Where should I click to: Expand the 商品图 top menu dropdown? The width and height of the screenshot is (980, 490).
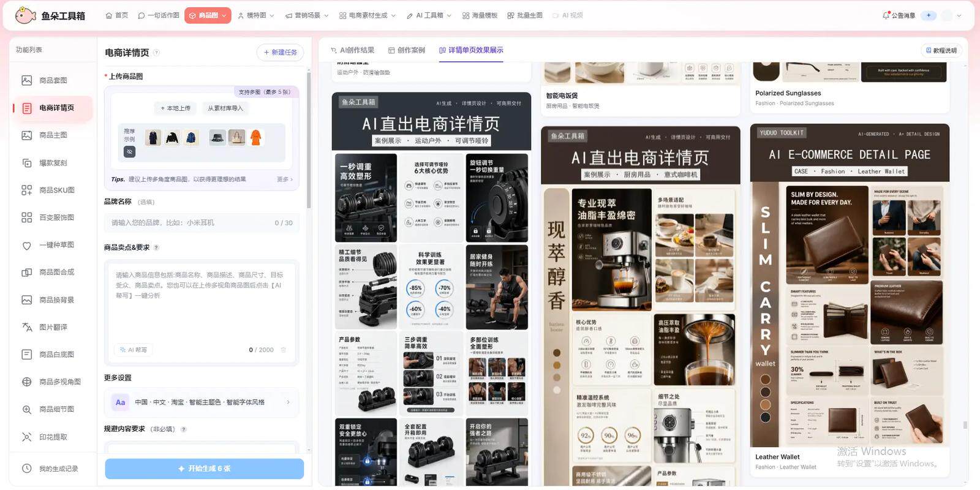coord(208,15)
